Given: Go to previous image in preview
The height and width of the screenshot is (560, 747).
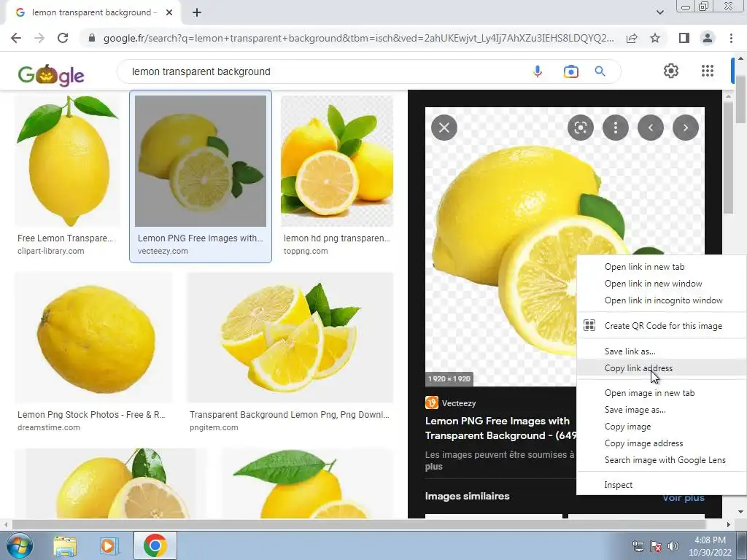Looking at the screenshot, I should (650, 128).
